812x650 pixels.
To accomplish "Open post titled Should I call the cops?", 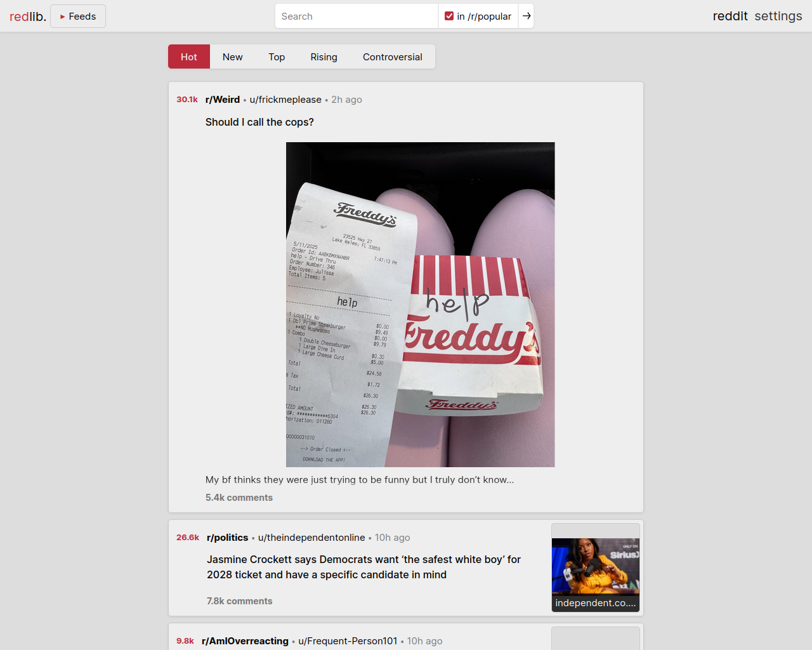I will coord(259,122).
